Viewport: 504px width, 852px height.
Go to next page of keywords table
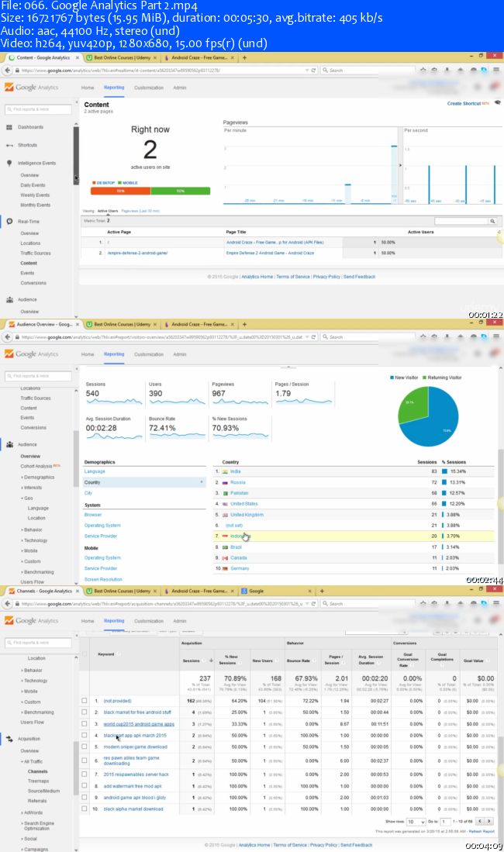pyautogui.click(x=489, y=821)
